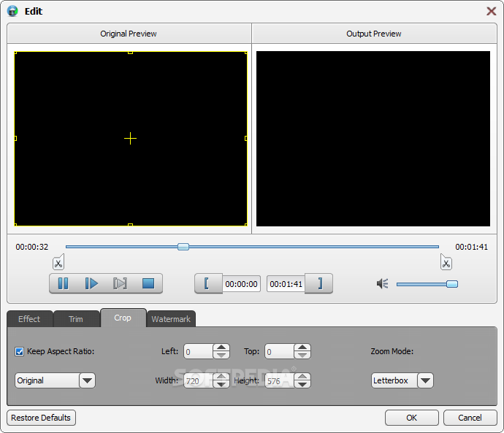Click the crop center crosshair

[x=130, y=139]
